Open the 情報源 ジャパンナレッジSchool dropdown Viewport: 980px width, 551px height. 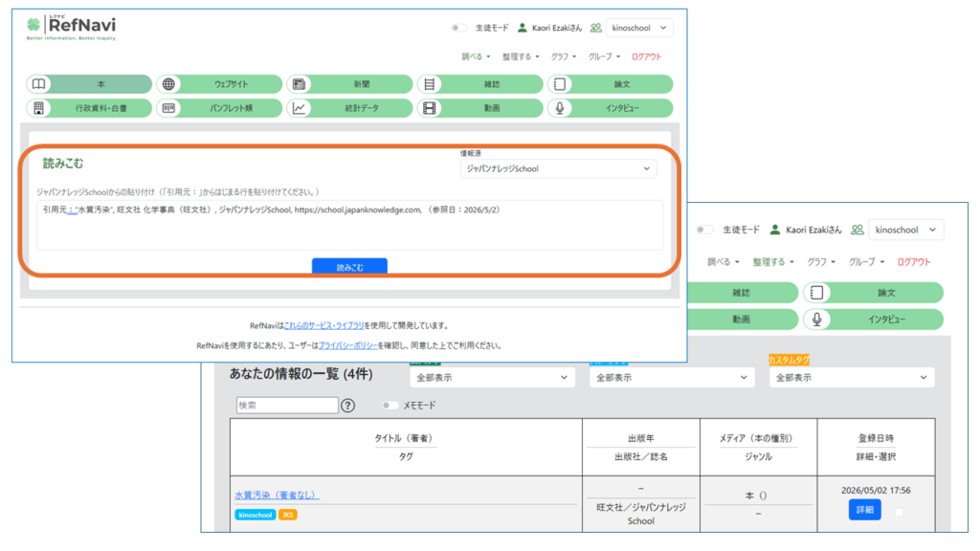tap(558, 168)
